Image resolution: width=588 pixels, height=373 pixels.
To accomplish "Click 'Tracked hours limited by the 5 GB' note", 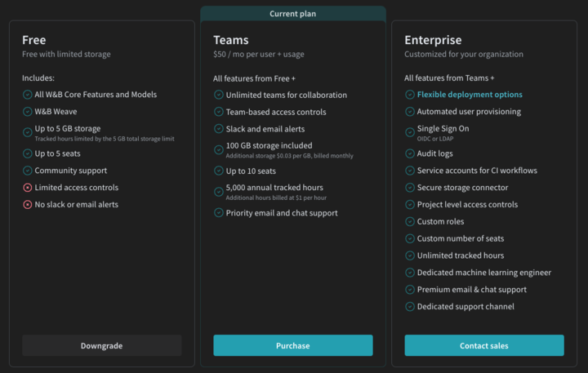I will [105, 139].
